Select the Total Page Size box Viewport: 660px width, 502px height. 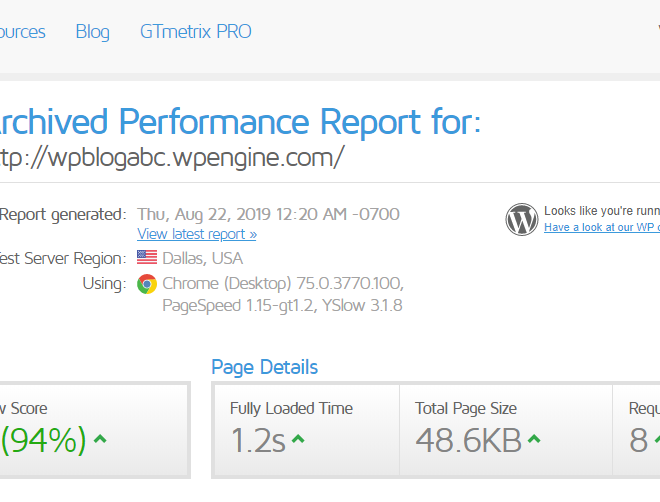point(506,430)
